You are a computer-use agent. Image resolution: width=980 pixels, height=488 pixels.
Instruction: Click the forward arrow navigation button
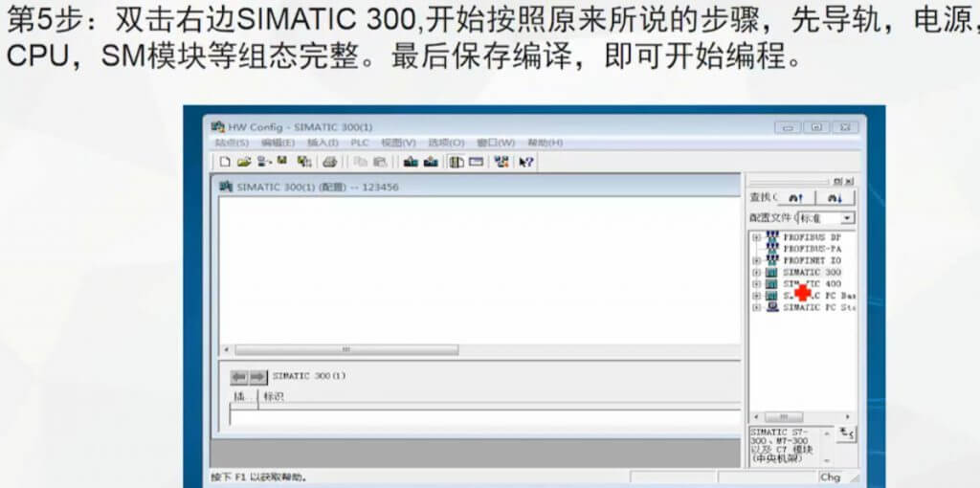pyautogui.click(x=258, y=377)
